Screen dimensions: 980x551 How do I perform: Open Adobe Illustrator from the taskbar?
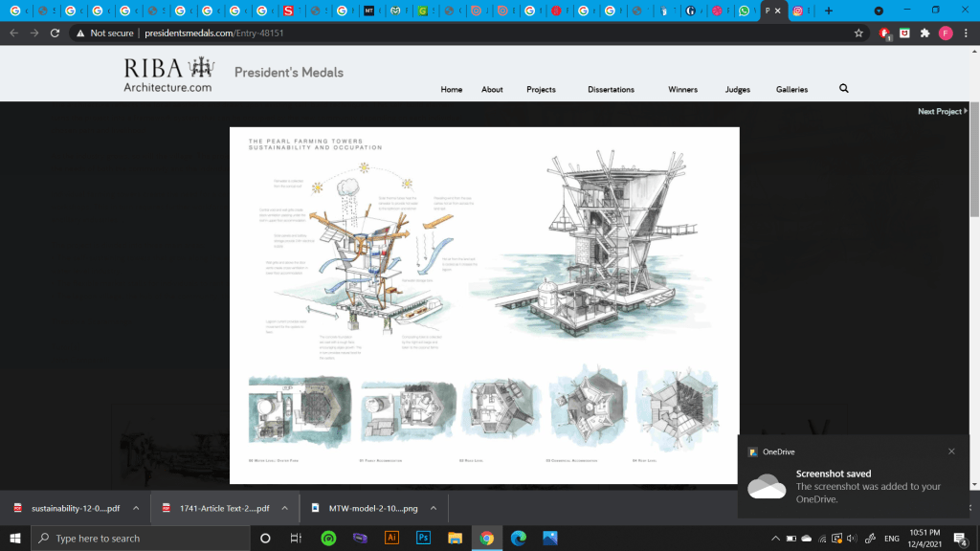(x=390, y=538)
